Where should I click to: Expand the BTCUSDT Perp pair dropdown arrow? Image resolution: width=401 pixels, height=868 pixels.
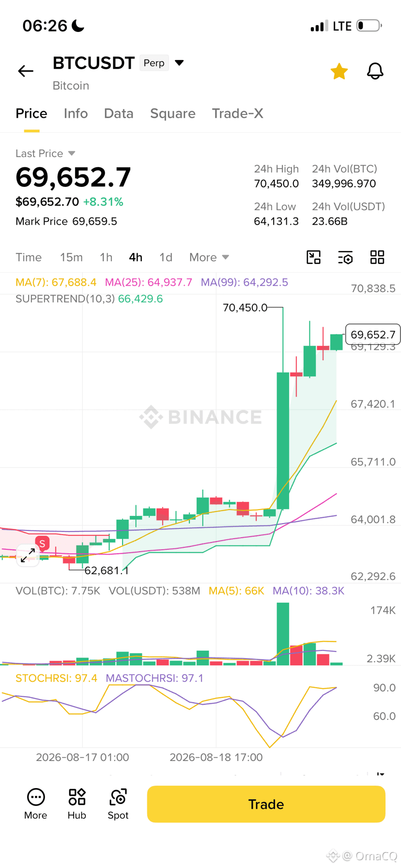pyautogui.click(x=179, y=63)
